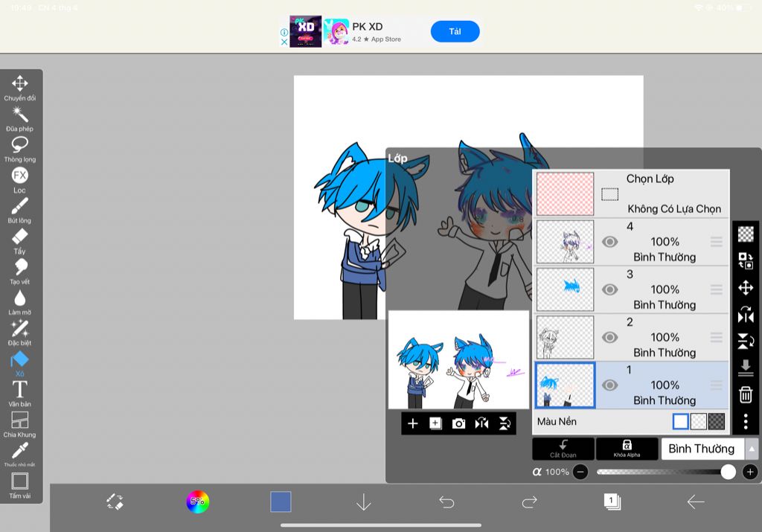This screenshot has width=762, height=532.
Task: Select the Tạo vết smudge tool
Action: (x=20, y=272)
